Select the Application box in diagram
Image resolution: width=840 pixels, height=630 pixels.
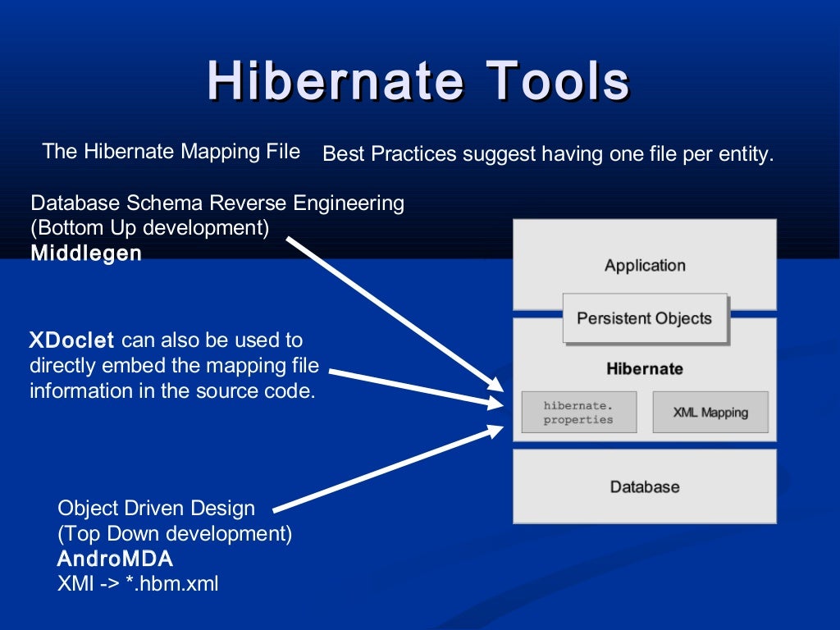[x=645, y=264]
